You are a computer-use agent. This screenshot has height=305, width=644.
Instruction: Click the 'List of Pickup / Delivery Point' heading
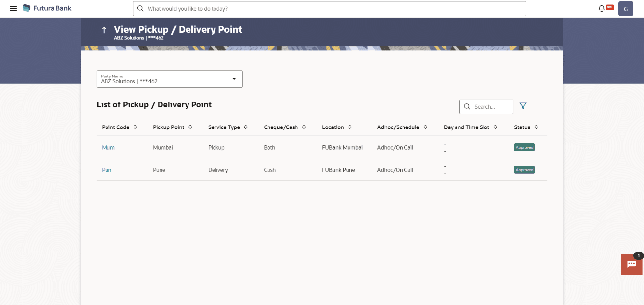tap(154, 104)
